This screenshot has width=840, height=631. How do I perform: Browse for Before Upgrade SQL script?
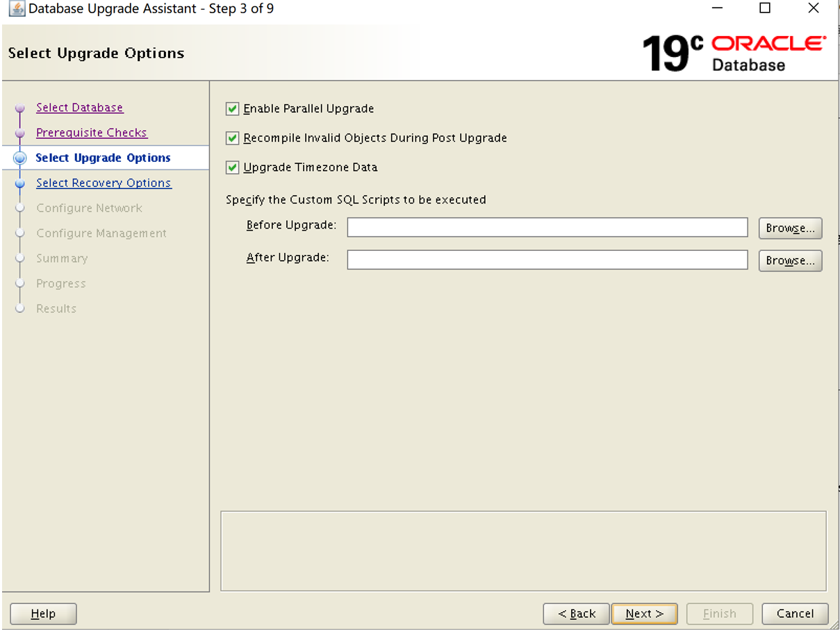(790, 228)
